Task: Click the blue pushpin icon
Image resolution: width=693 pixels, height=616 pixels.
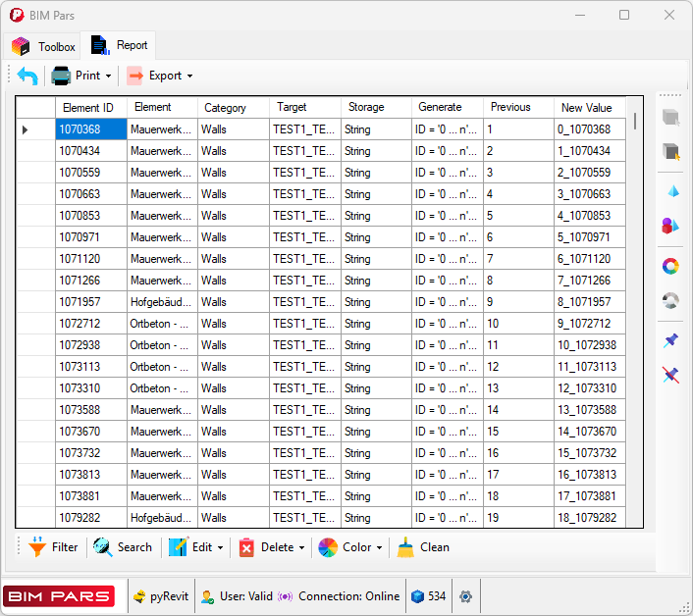Action: 671,340
